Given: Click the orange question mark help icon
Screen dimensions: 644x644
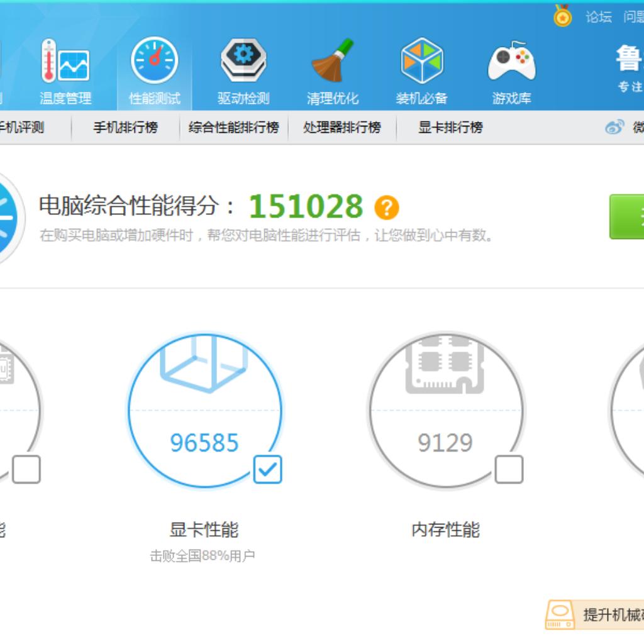Looking at the screenshot, I should pos(387,207).
